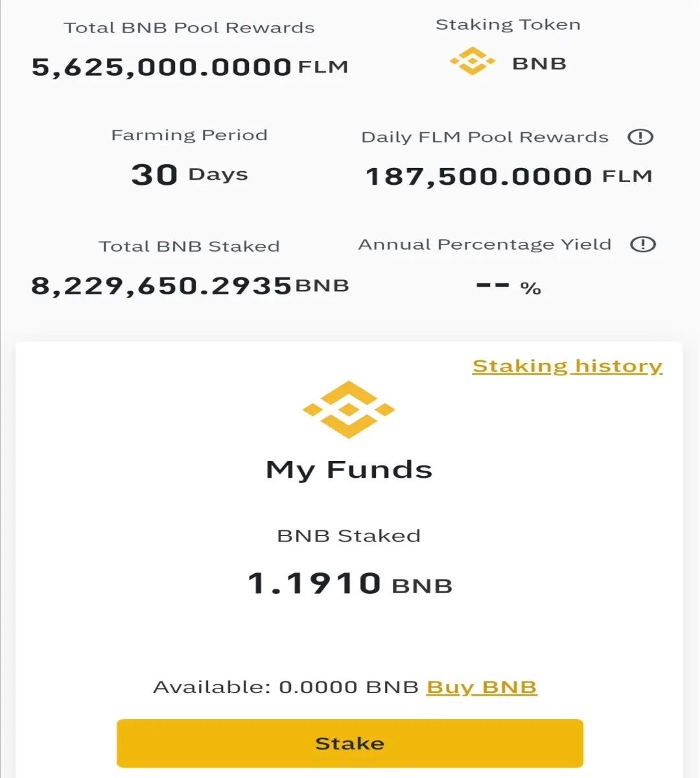Screen dimensions: 700x778
Task: Open info icon for Daily FLM Pool Rewards
Action: click(640, 137)
